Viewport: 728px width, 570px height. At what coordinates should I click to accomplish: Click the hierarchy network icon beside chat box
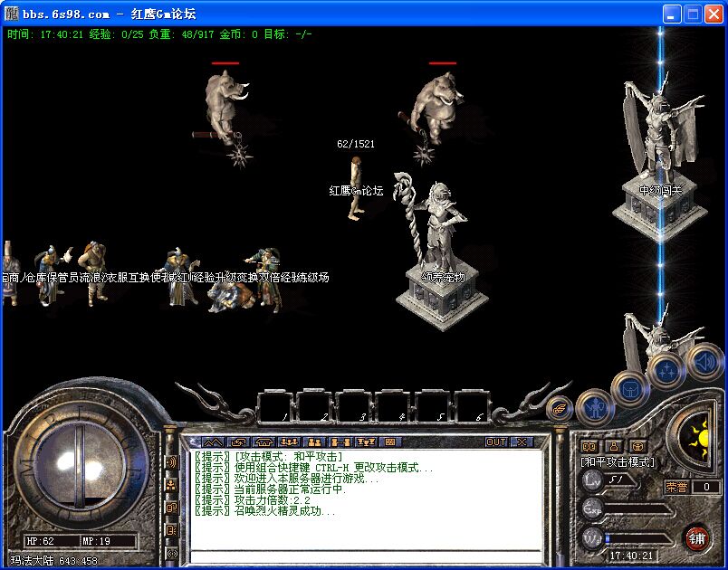pyautogui.click(x=171, y=485)
